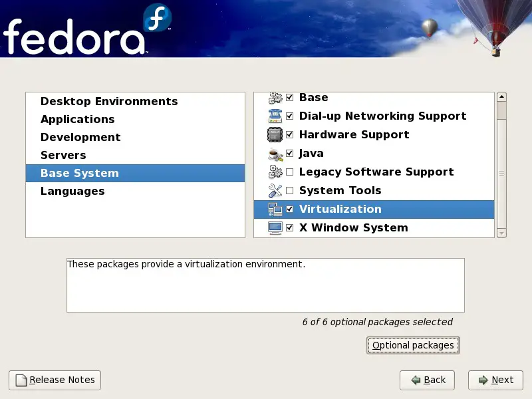This screenshot has height=399, width=532.
Task: Uncheck the Virtualization checkbox
Action: click(x=290, y=209)
